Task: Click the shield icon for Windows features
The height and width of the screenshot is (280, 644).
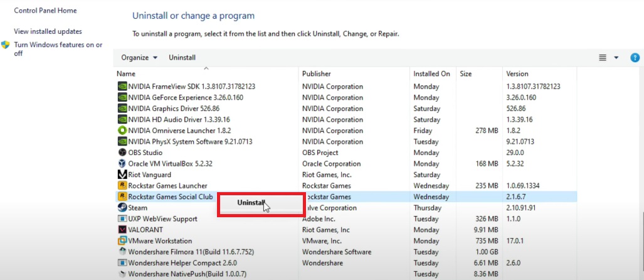Action: tap(6, 45)
